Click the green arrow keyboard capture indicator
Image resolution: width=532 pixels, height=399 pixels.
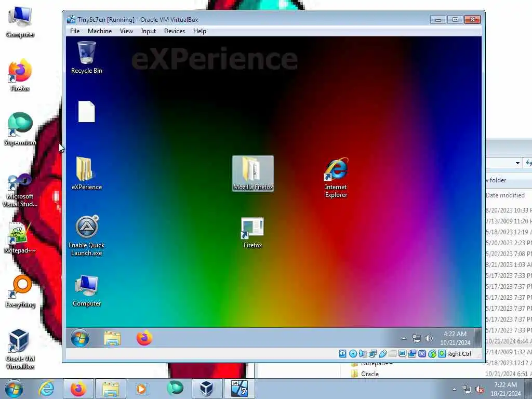442,354
